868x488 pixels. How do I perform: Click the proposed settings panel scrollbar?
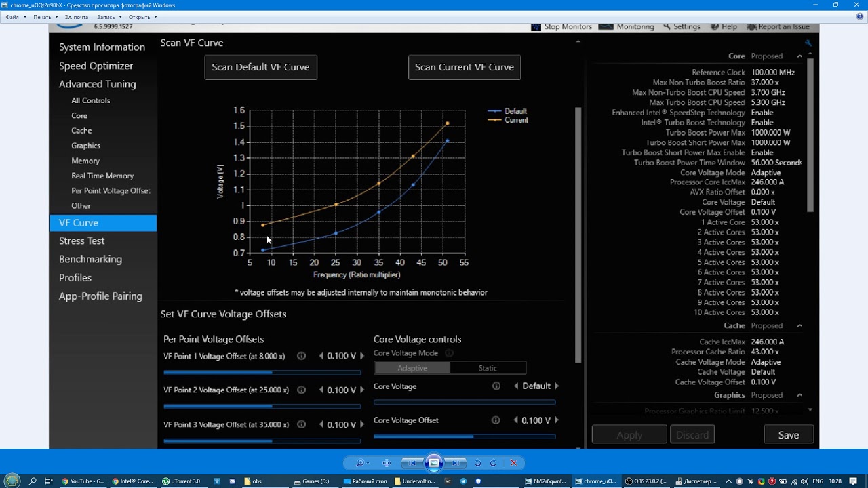[810, 136]
